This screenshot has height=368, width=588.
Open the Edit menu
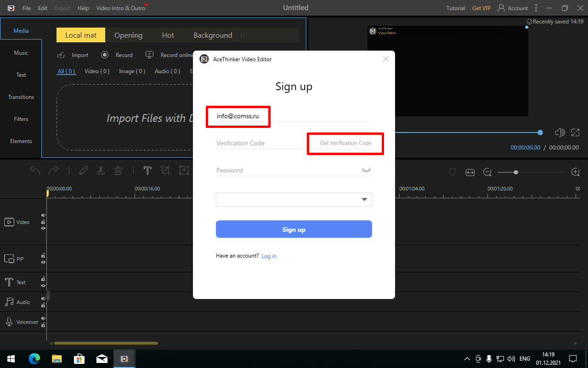click(43, 8)
